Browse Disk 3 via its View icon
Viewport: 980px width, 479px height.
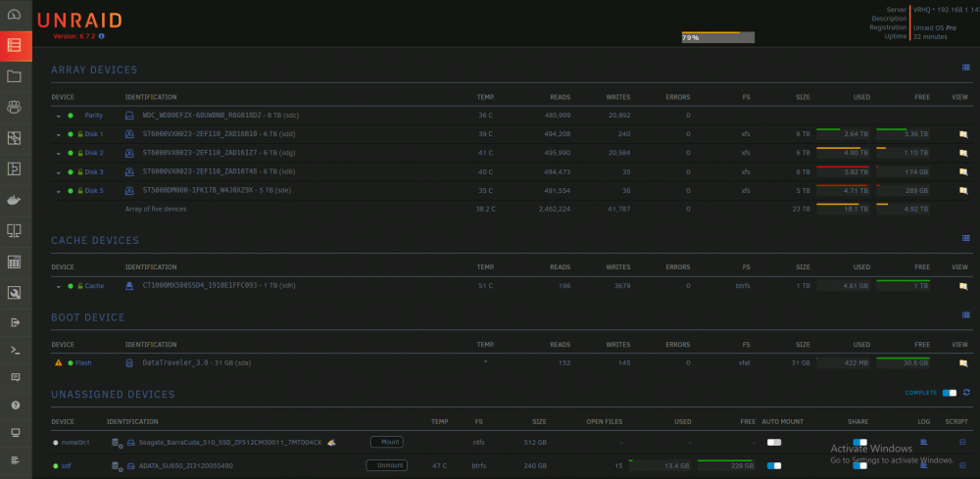pos(963,171)
